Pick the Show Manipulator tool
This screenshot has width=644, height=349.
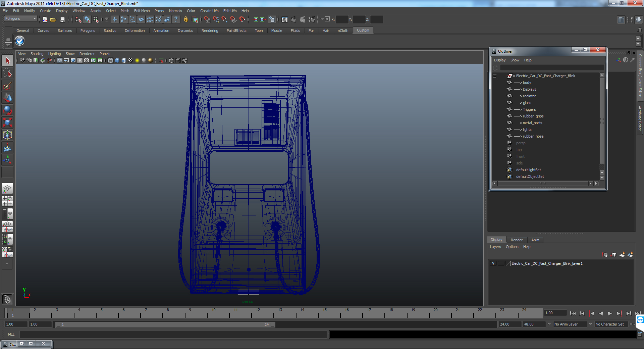7,160
